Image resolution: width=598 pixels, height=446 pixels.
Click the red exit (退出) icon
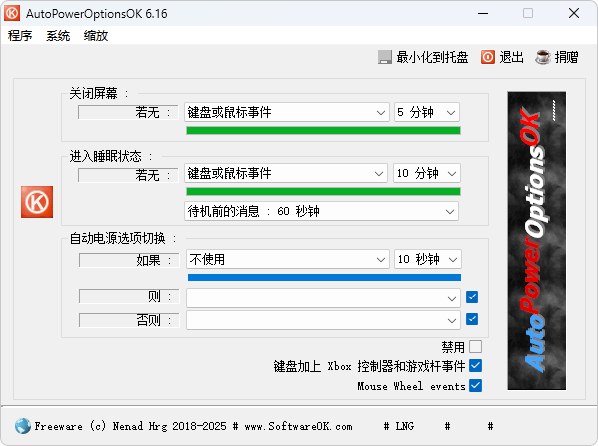pyautogui.click(x=487, y=57)
